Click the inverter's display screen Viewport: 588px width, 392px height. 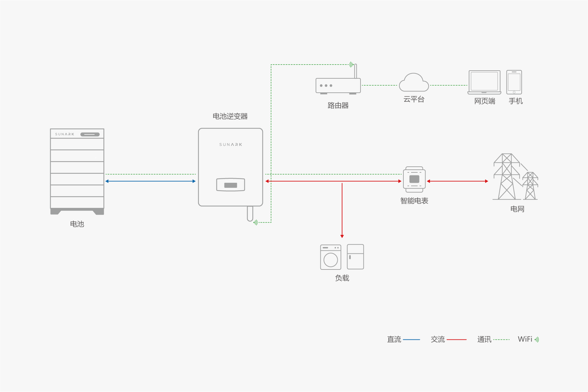[x=231, y=185]
